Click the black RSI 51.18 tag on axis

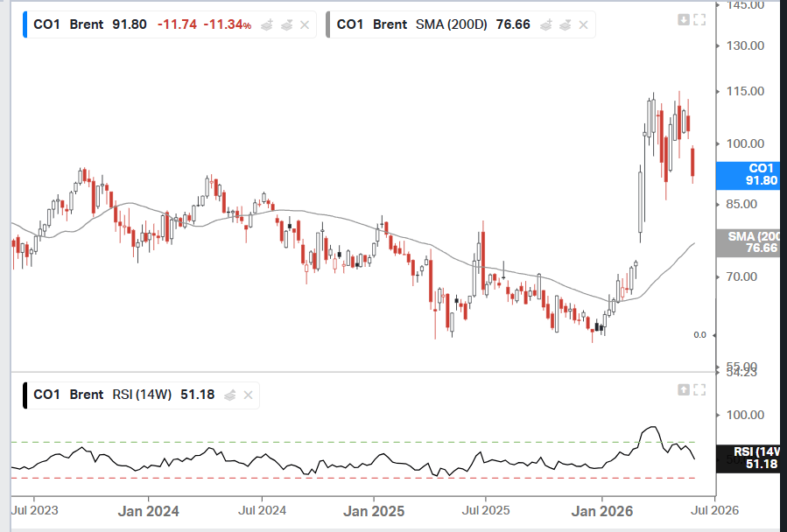click(748, 458)
